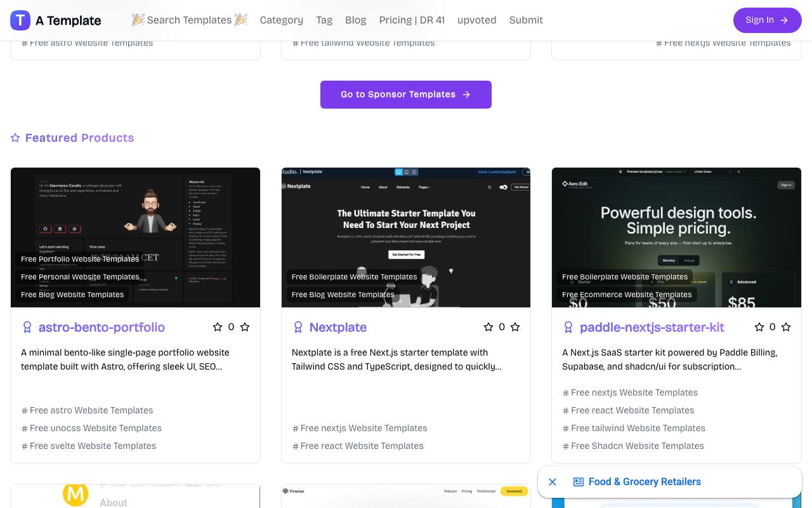This screenshot has width=812, height=508.
Task: Open the Submit page
Action: coord(526,20)
